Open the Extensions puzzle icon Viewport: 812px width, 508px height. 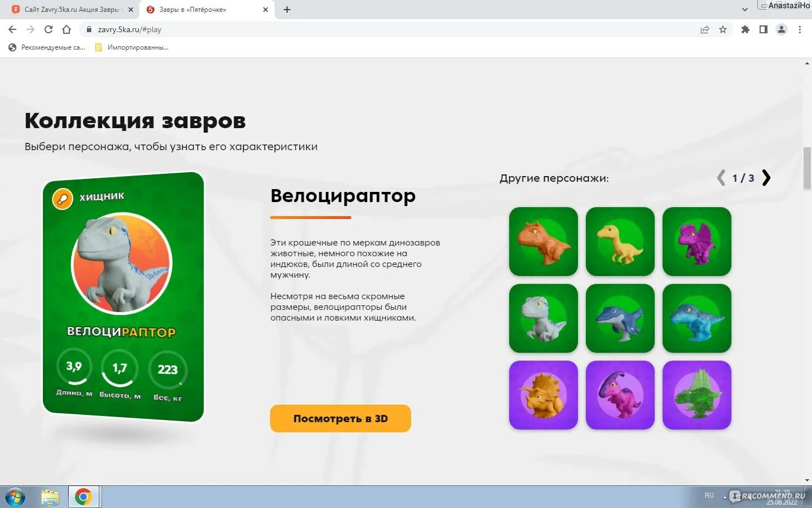(x=745, y=29)
